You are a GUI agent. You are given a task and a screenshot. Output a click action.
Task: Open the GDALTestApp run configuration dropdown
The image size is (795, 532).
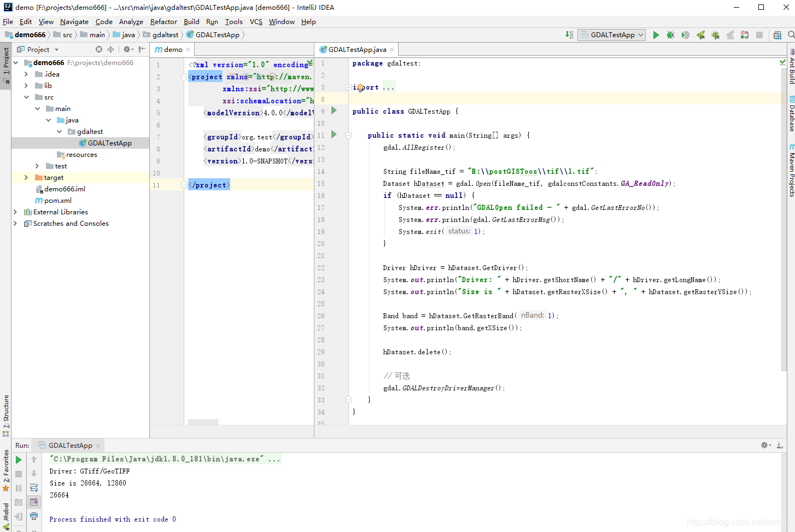point(612,35)
